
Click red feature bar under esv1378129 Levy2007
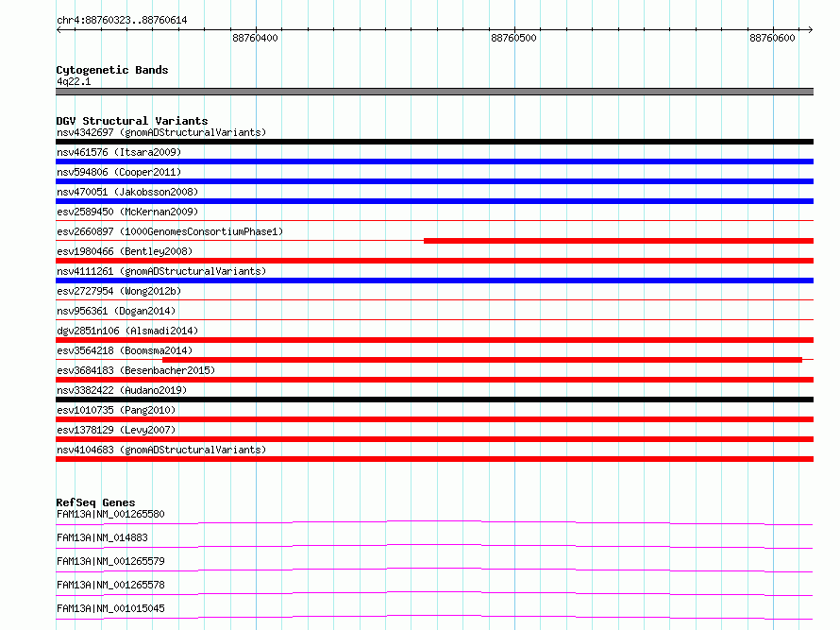pyautogui.click(x=434, y=439)
